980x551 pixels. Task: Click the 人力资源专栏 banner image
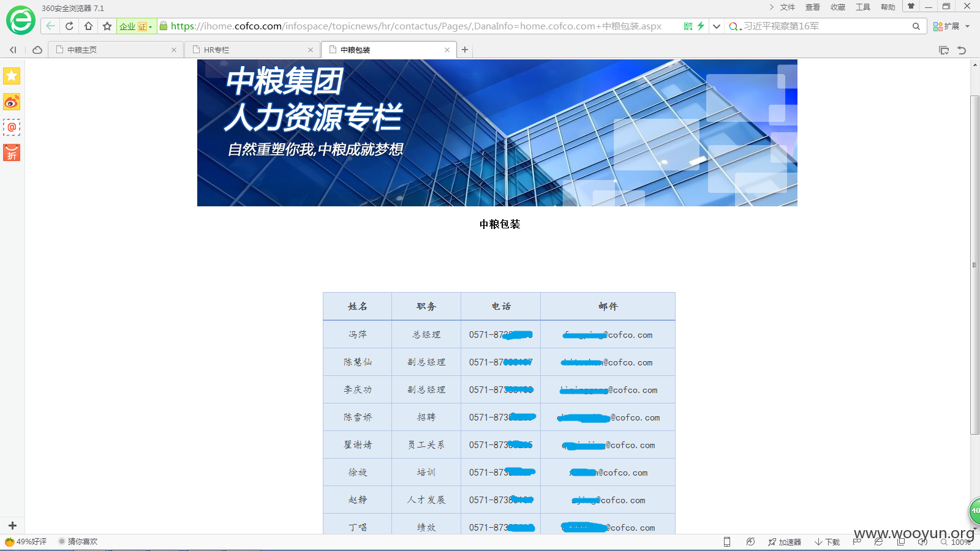pyautogui.click(x=497, y=133)
